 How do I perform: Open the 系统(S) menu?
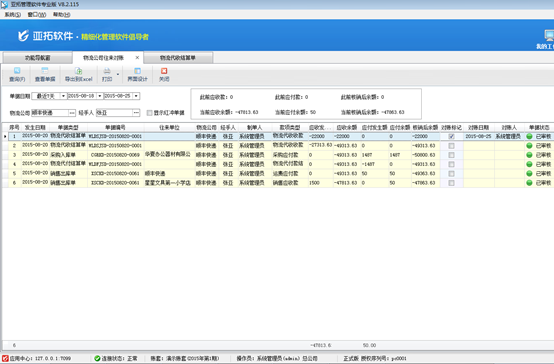[12, 14]
